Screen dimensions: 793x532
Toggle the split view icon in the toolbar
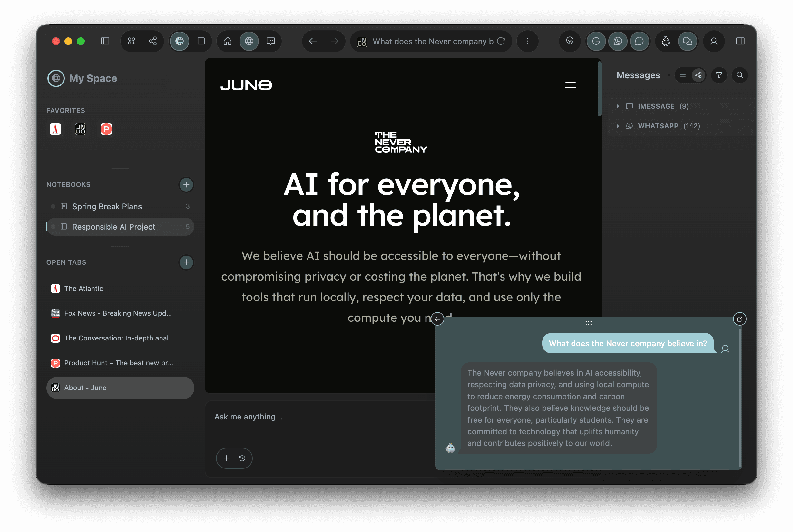(x=201, y=41)
